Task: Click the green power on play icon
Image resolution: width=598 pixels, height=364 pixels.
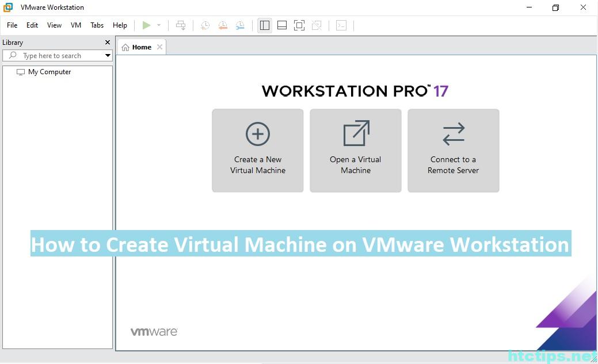Action: coord(147,25)
